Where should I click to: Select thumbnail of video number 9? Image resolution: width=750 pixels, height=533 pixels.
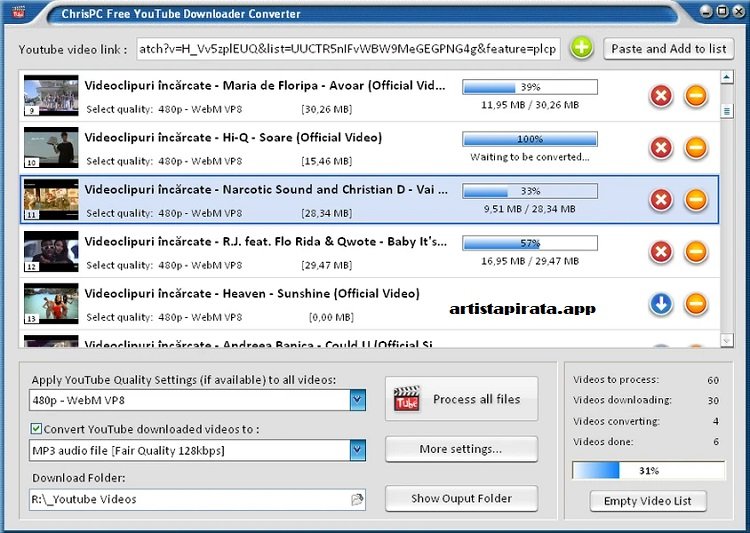pyautogui.click(x=51, y=95)
